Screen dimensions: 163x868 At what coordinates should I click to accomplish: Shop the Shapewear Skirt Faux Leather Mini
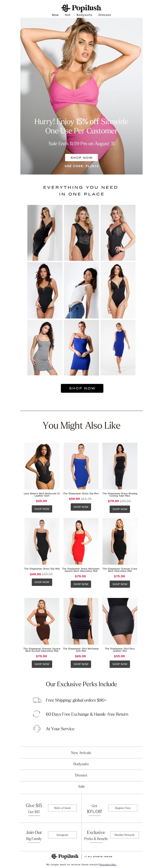120,664
